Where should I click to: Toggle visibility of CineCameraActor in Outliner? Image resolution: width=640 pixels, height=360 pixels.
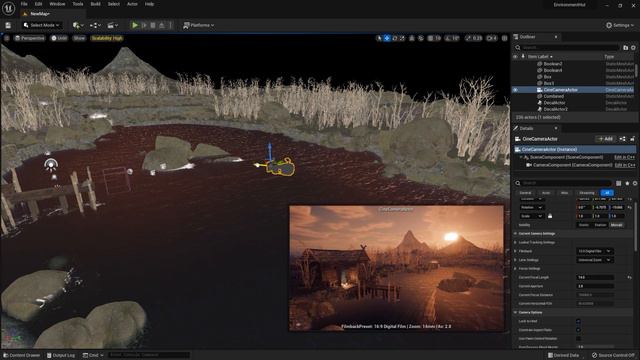(515, 90)
